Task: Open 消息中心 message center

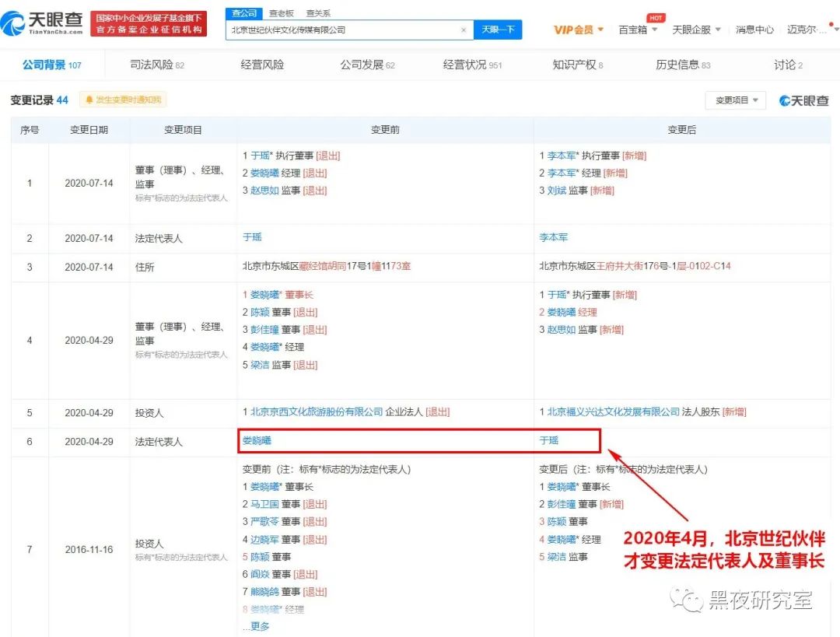Action: (754, 30)
